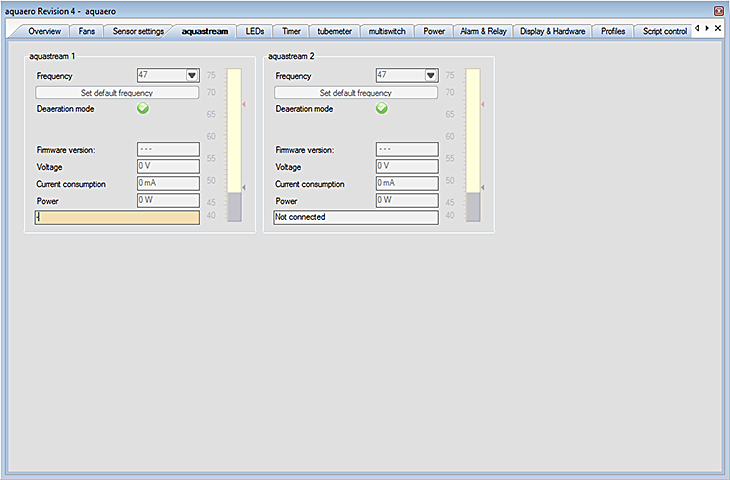
Task: Open aquastream 2 Frequency dropdown
Action: [430, 75]
